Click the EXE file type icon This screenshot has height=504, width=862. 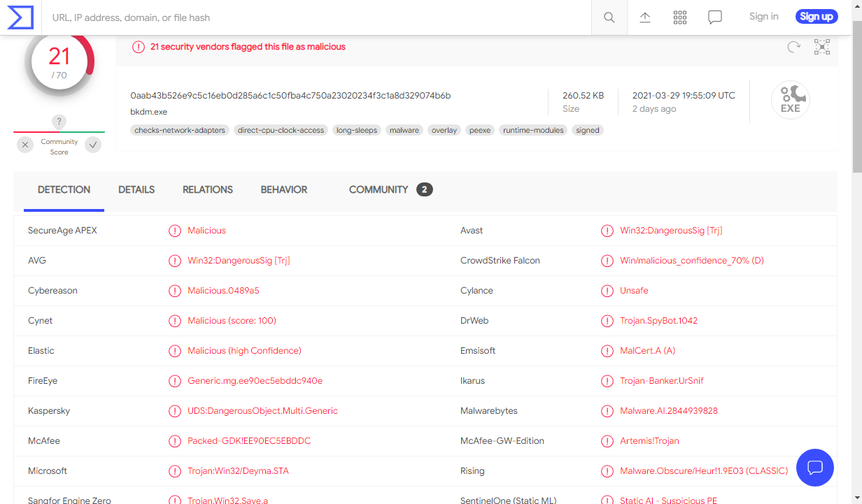click(791, 100)
